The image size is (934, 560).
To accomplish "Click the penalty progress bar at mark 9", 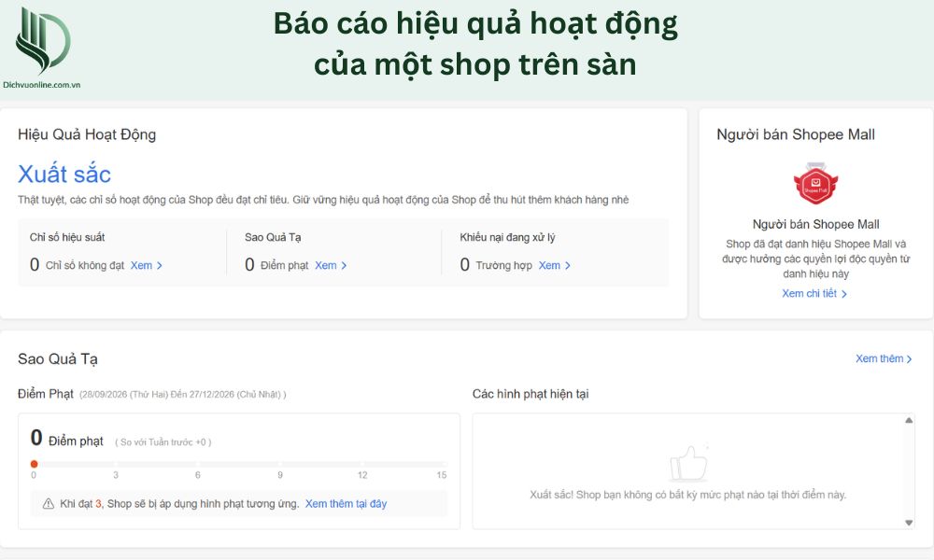I will 280,464.
